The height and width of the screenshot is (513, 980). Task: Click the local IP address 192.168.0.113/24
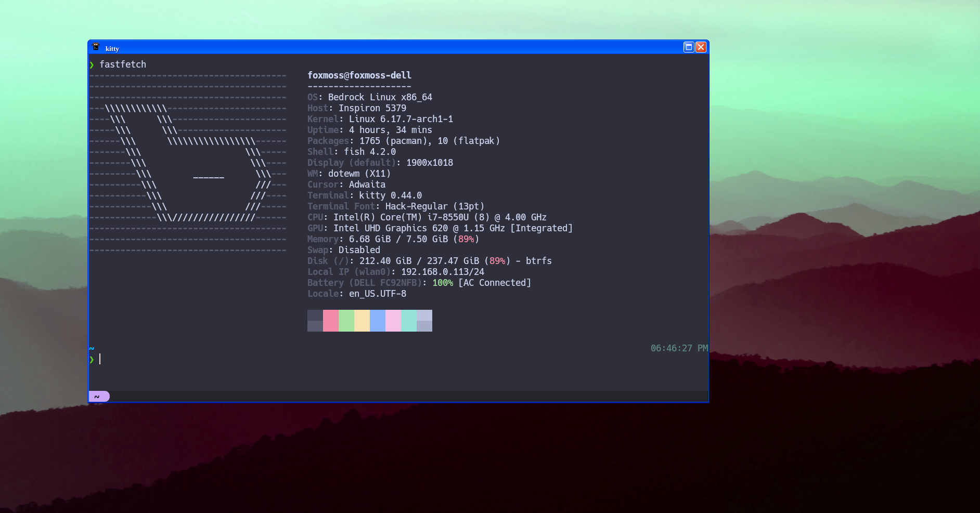[x=442, y=272]
